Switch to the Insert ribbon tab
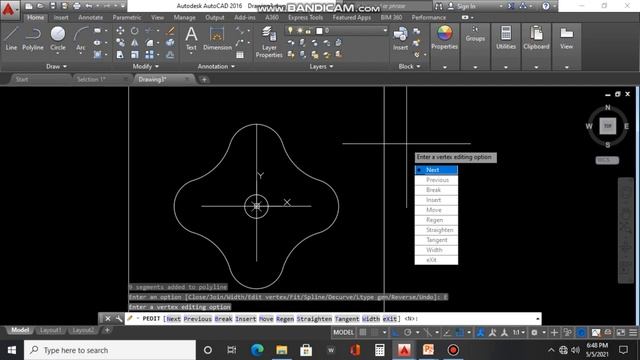 (61, 17)
